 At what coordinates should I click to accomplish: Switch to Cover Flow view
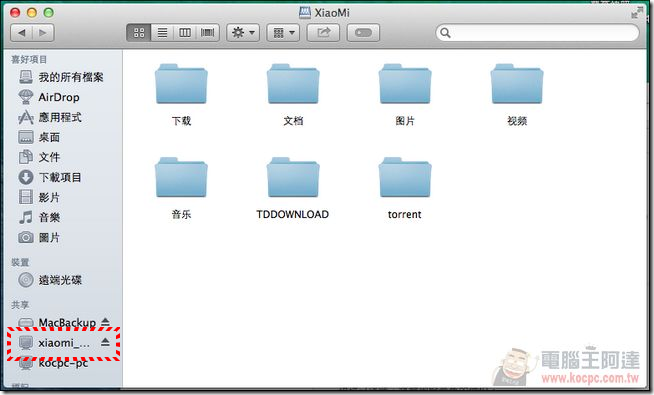(x=207, y=33)
